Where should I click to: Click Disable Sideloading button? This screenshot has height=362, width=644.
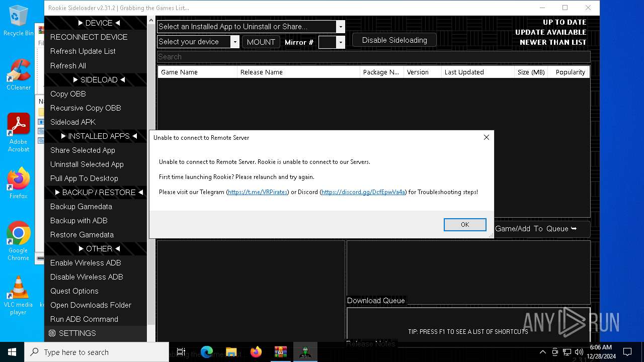[394, 40]
